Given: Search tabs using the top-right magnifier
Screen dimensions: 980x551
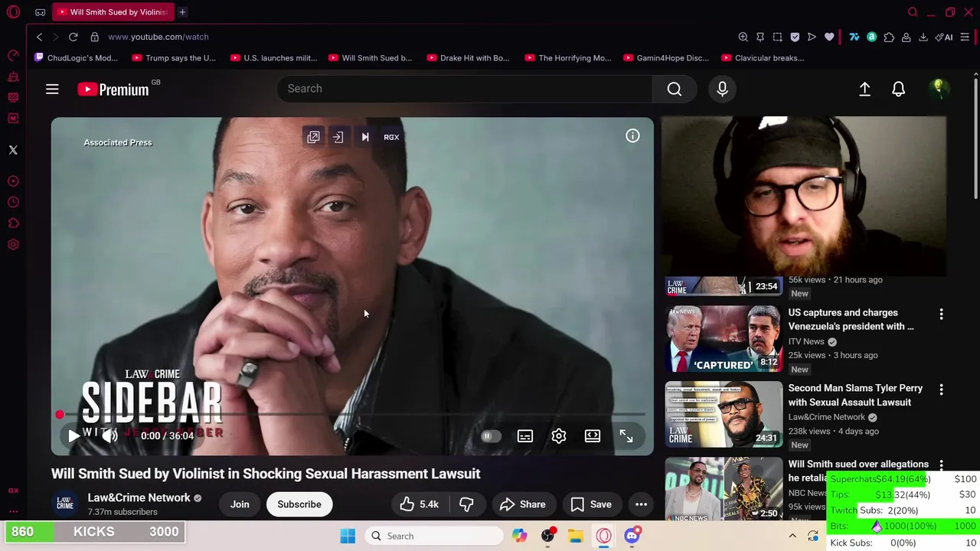Looking at the screenshot, I should 913,12.
